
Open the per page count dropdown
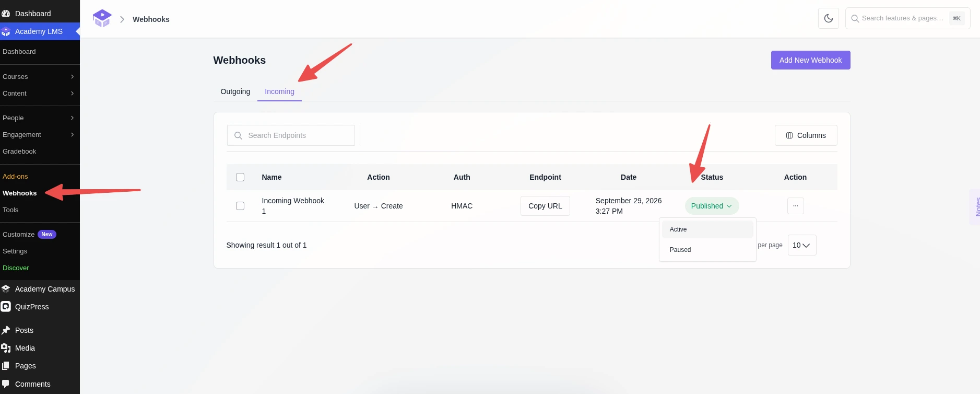801,245
